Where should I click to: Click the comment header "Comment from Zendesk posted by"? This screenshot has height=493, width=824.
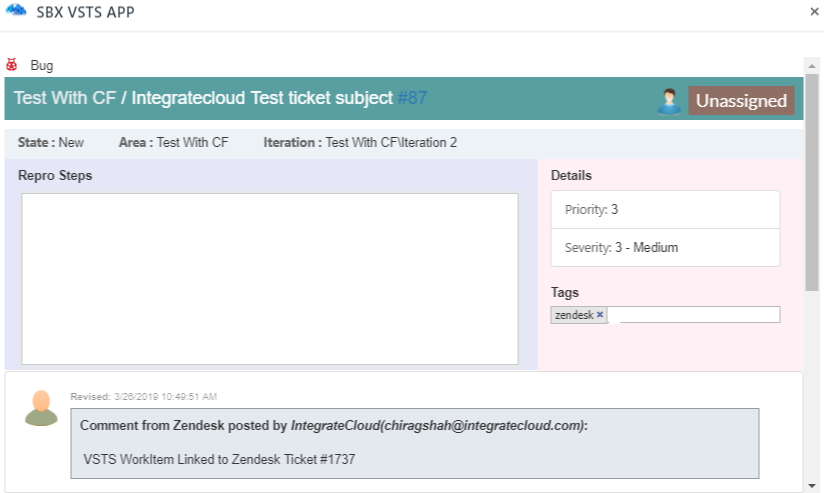click(x=183, y=425)
